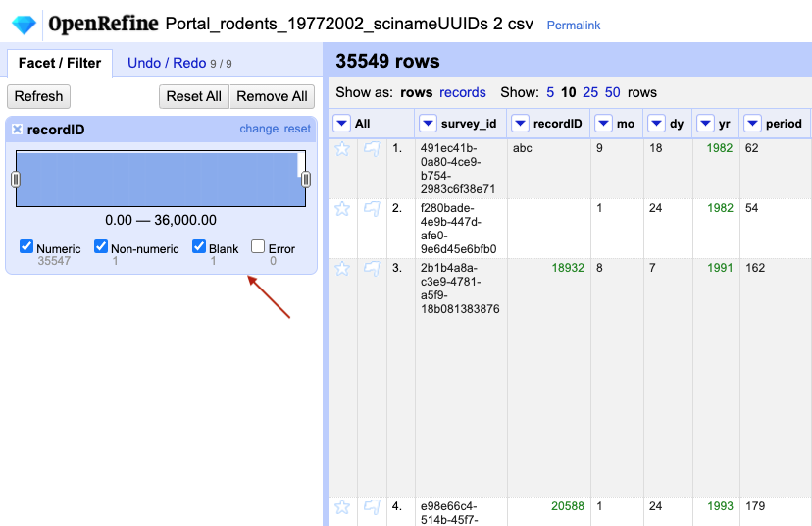
Task: Click the project name Portal_rodents title
Action: click(349, 24)
